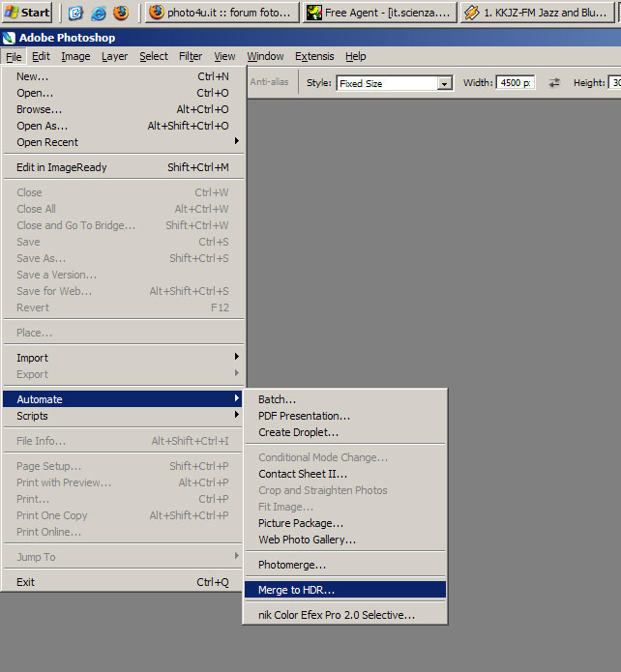The height and width of the screenshot is (672, 621).
Task: Choose Open… from the File menu
Action: click(x=123, y=93)
